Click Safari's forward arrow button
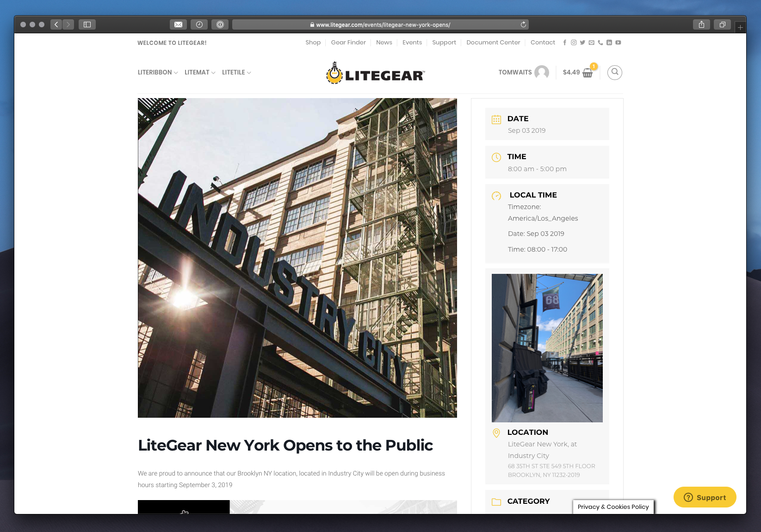Image resolution: width=761 pixels, height=532 pixels. click(68, 25)
